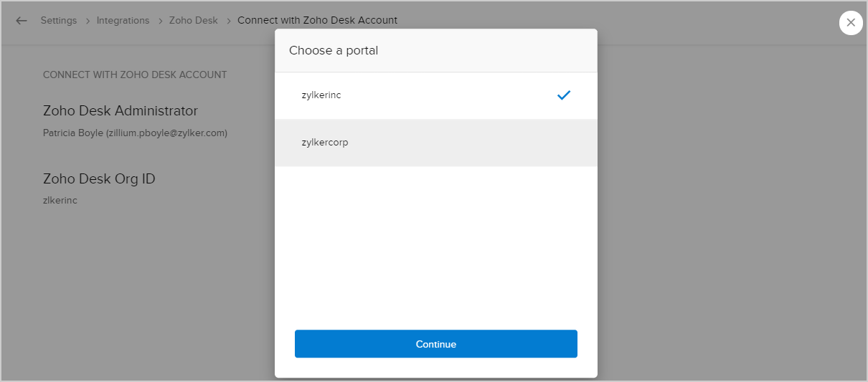Image resolution: width=868 pixels, height=382 pixels.
Task: Select the zylkercorp portal option
Action: 325,143
